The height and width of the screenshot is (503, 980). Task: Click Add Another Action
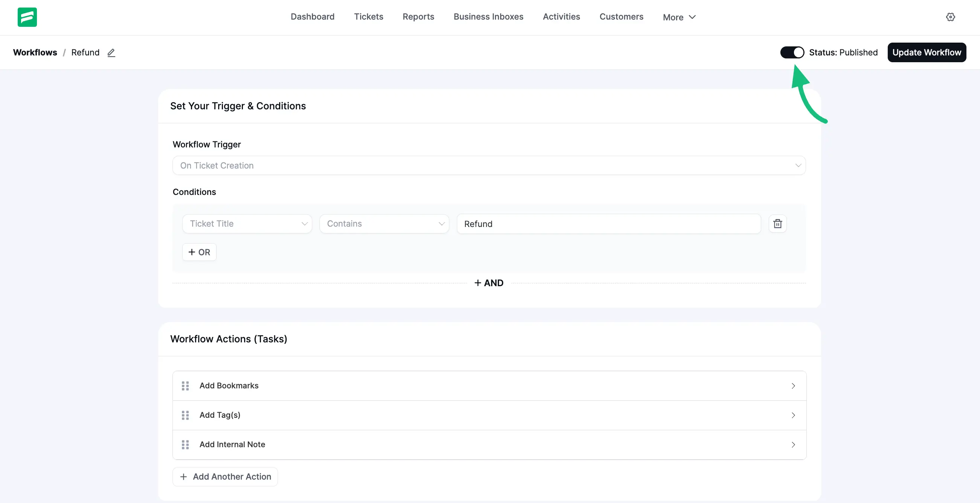click(x=225, y=477)
